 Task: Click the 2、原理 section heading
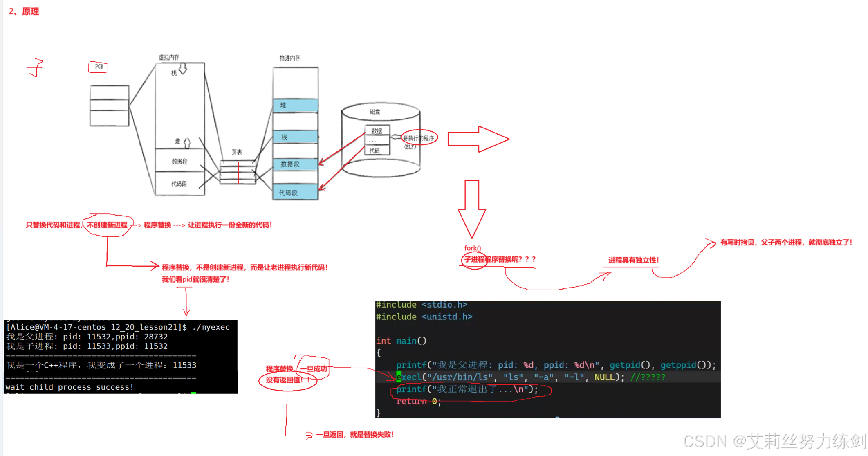(x=24, y=11)
